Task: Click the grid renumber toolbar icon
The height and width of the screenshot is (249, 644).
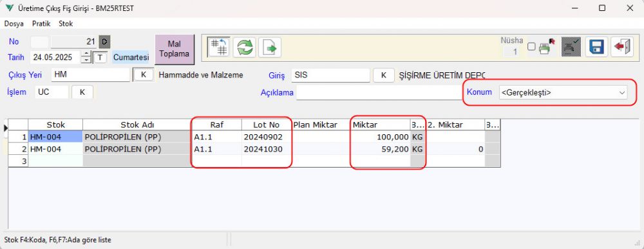Action: tap(218, 47)
